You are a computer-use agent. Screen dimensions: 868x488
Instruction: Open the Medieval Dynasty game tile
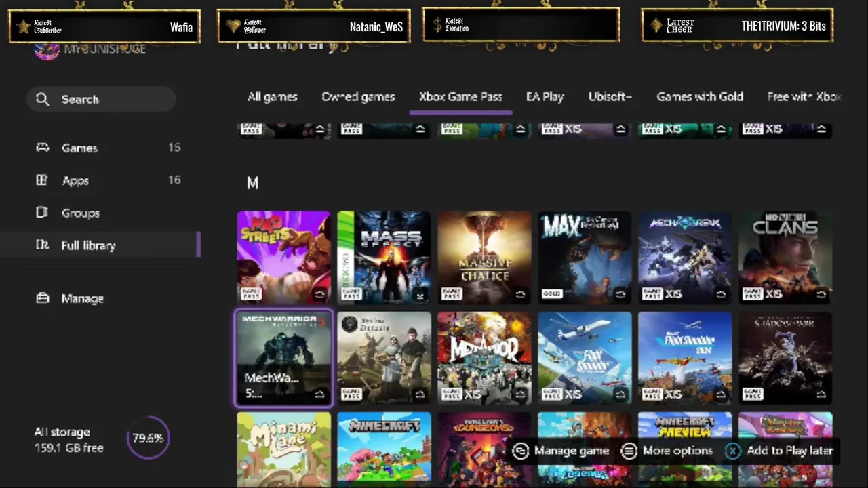click(x=384, y=358)
